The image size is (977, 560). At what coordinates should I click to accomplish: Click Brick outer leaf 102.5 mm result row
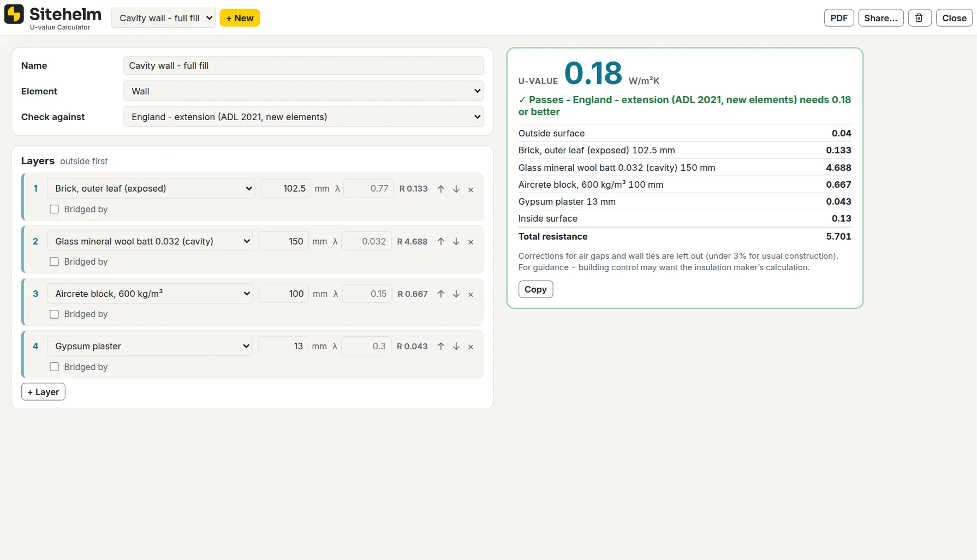pyautogui.click(x=684, y=150)
